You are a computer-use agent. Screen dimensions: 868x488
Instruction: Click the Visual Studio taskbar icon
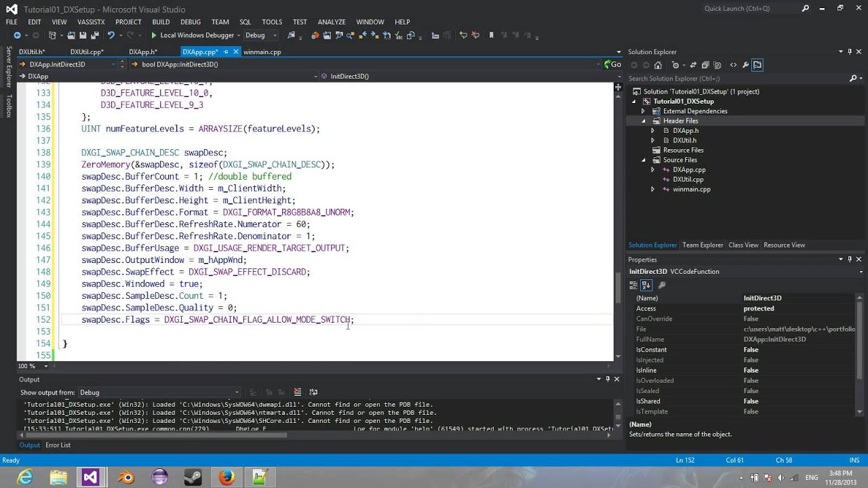pos(91,477)
